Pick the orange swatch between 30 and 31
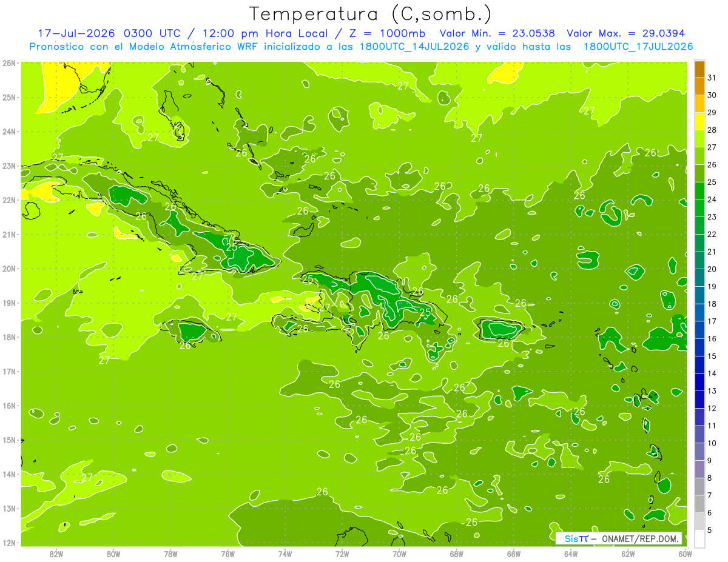 [699, 87]
